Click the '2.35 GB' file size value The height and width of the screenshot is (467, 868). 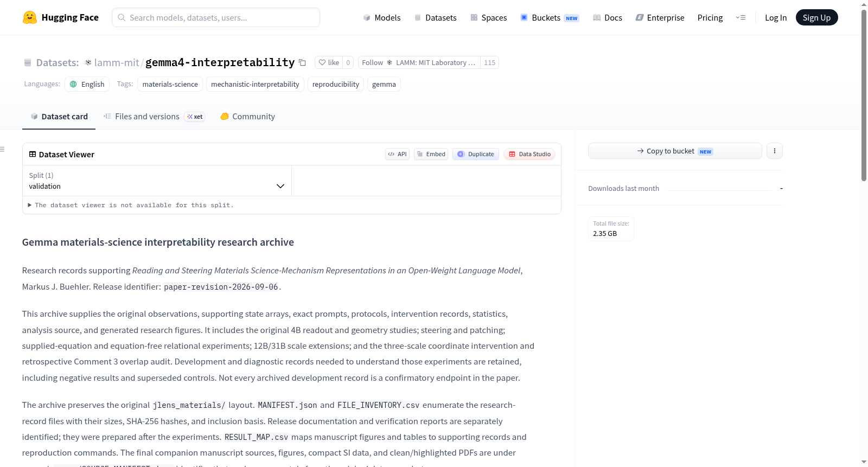[605, 233]
